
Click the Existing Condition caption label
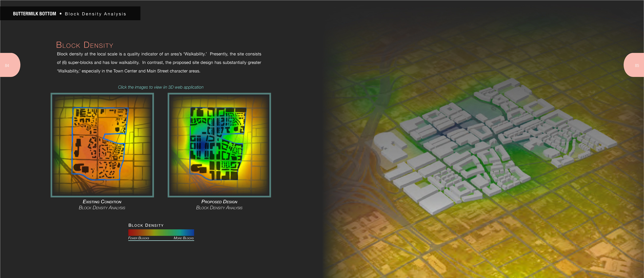102,202
